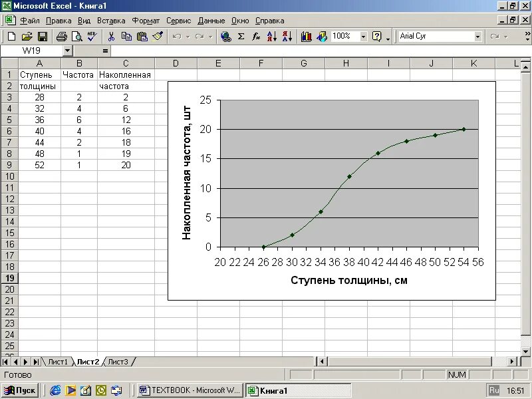Click the equals Edit Formula button

tap(105, 51)
